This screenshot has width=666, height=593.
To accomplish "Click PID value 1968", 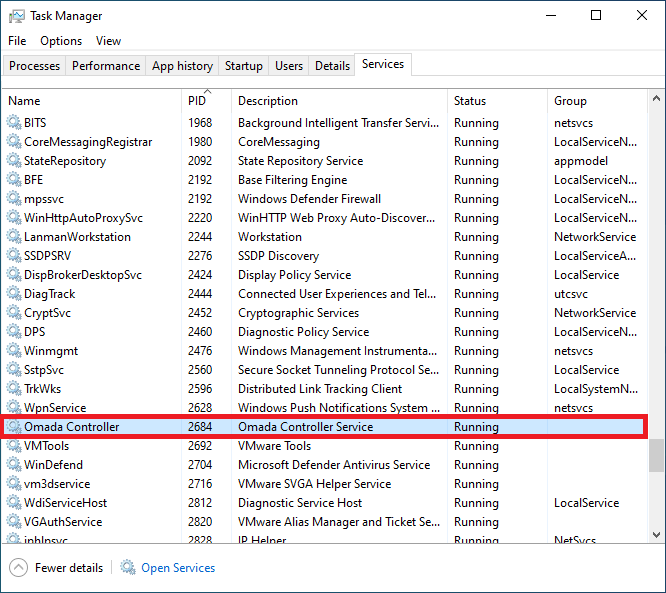I will [x=200, y=122].
